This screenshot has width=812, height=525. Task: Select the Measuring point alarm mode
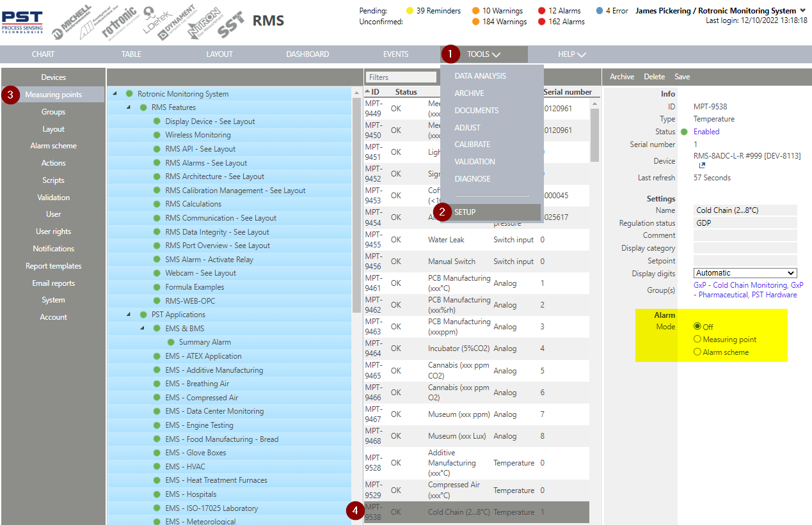(x=697, y=340)
